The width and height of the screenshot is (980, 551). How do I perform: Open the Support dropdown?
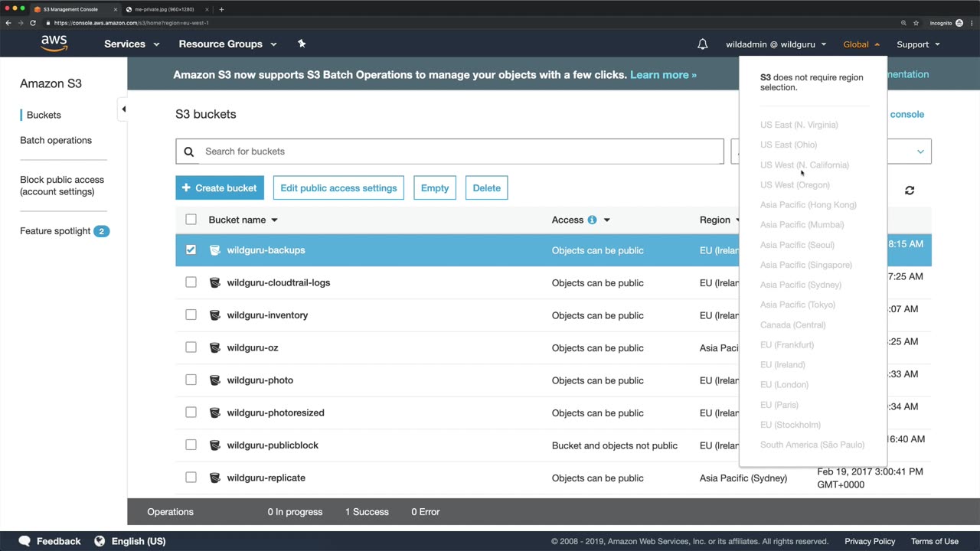point(918,44)
